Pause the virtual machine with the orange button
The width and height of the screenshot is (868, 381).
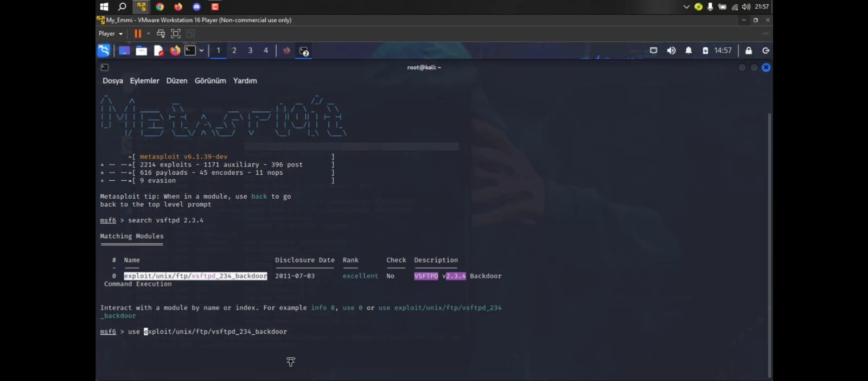138,34
